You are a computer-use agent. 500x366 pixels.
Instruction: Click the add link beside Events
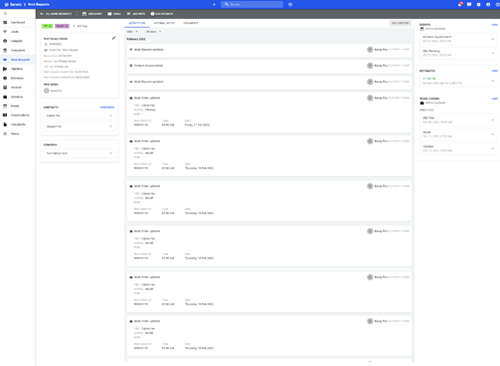[x=494, y=25]
